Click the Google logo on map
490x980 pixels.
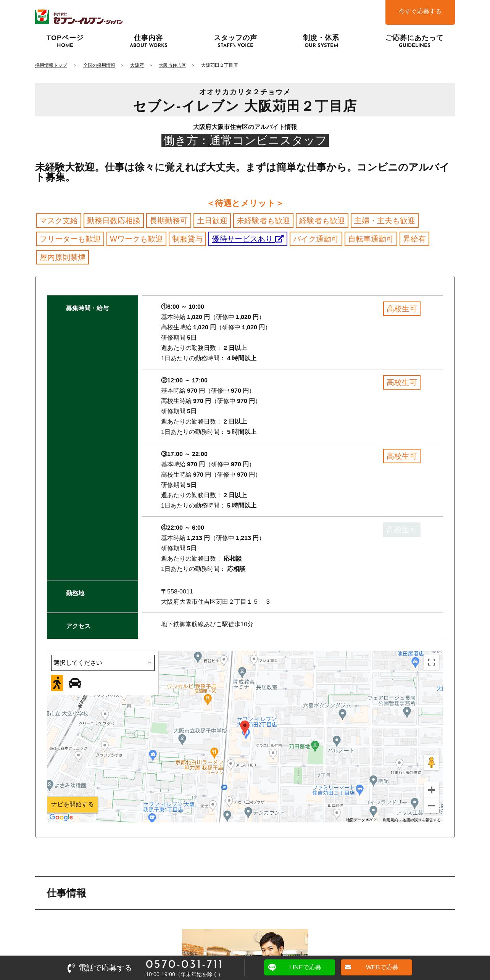61,817
